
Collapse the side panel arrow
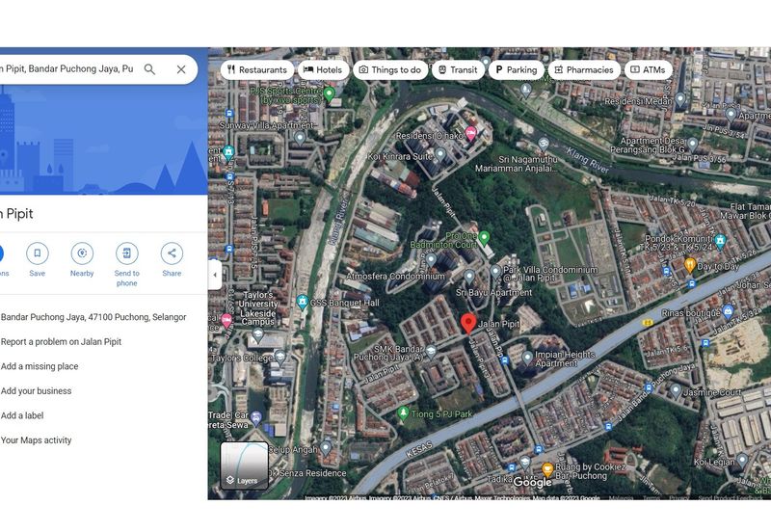[x=214, y=274]
